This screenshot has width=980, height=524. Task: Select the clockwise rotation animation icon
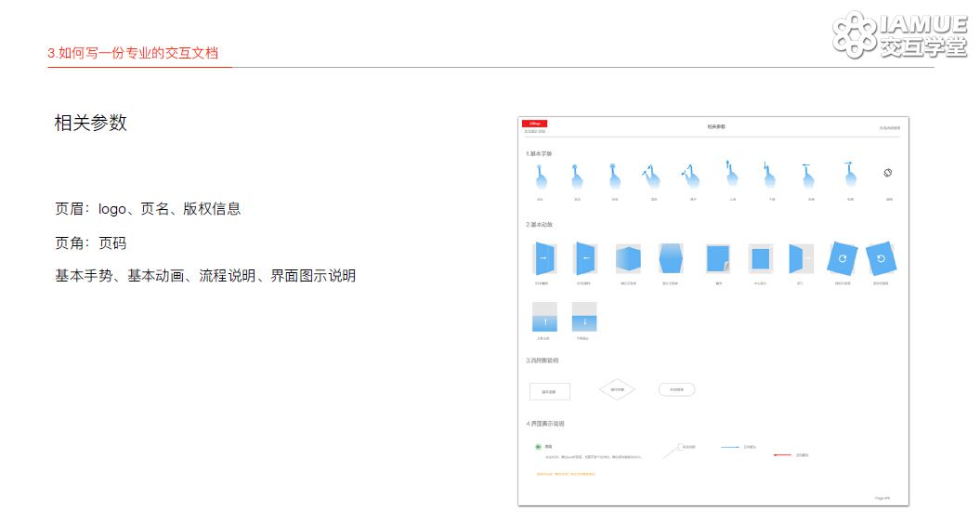click(x=842, y=258)
